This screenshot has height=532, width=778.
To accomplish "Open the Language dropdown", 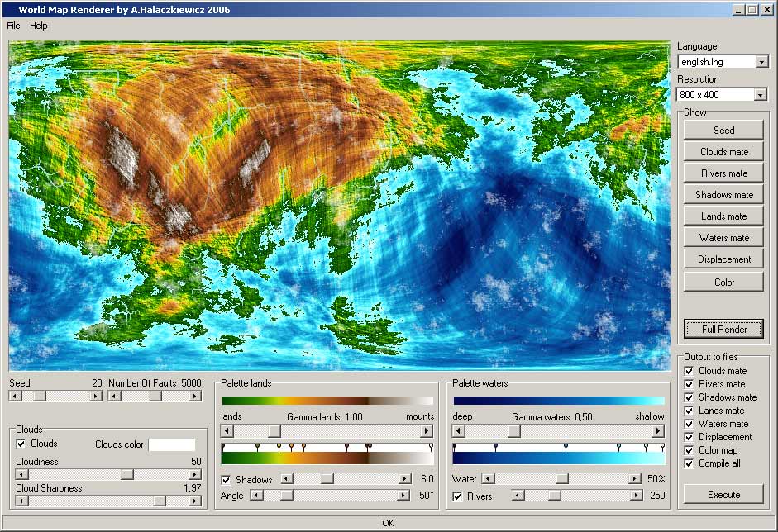I will click(x=761, y=62).
